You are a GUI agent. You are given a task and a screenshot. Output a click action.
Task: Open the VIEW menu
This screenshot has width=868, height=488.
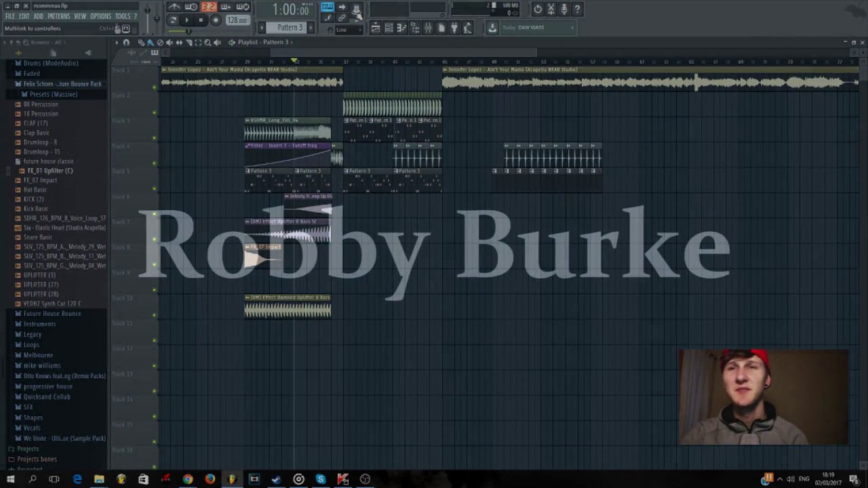click(80, 16)
